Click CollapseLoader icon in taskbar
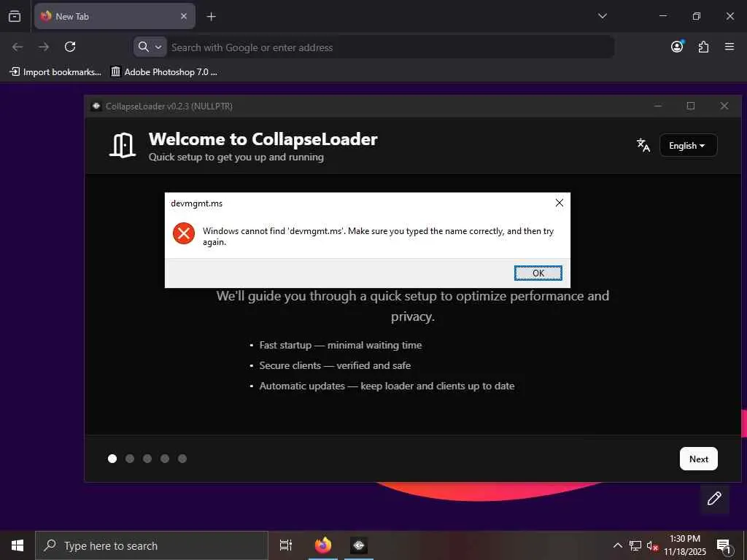 pos(359,545)
